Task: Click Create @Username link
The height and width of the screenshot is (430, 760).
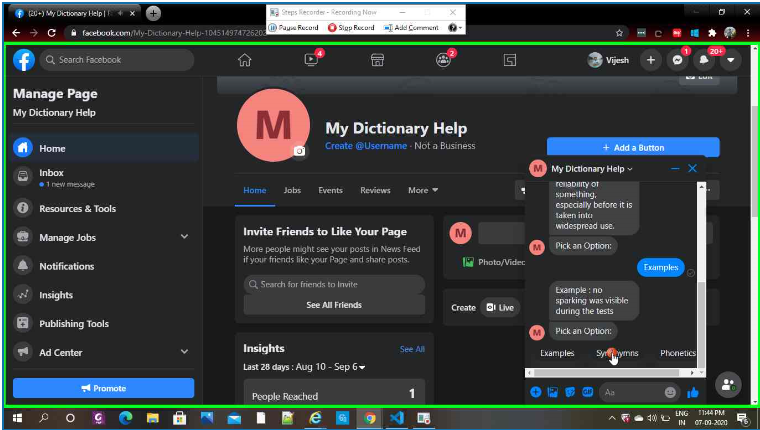Action: [x=366, y=146]
